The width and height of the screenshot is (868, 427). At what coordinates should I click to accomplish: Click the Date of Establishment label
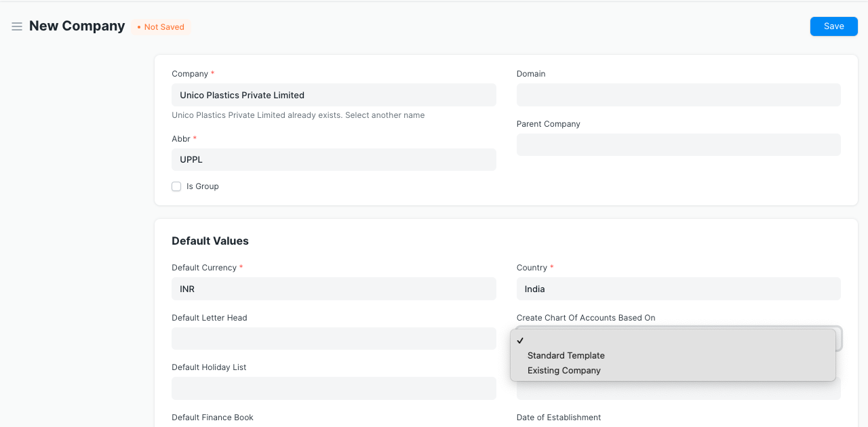tap(558, 418)
